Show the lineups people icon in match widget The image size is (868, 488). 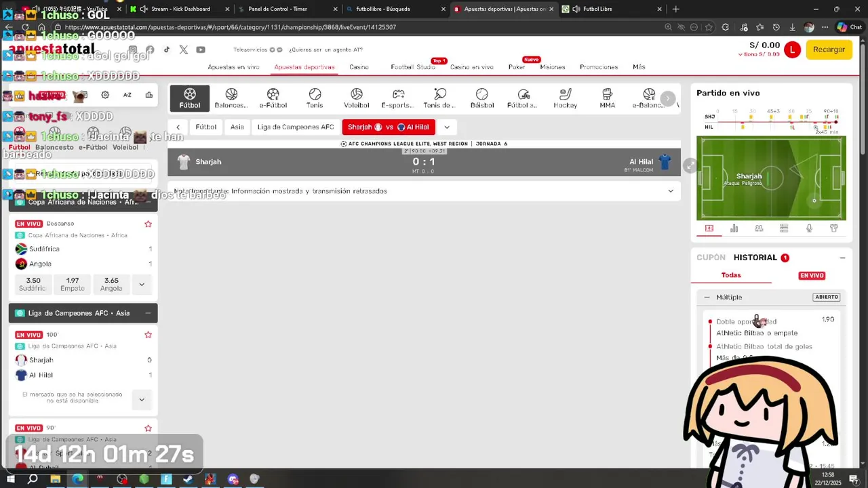click(759, 228)
